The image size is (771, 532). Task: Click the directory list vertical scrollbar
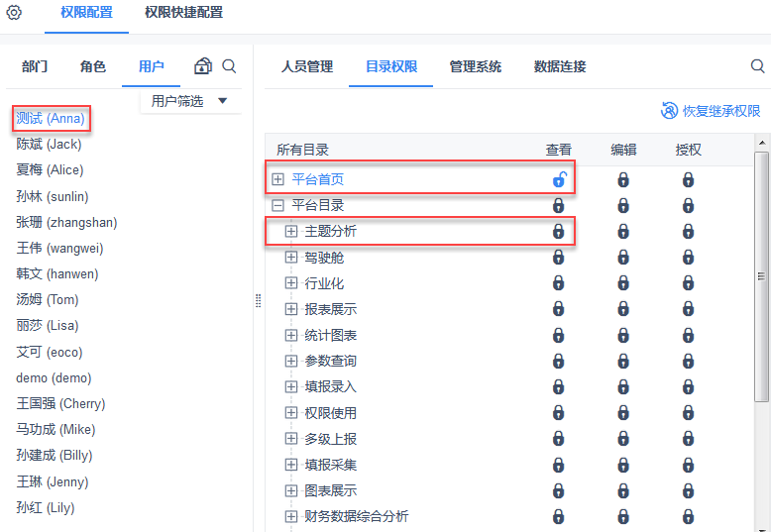(761, 277)
